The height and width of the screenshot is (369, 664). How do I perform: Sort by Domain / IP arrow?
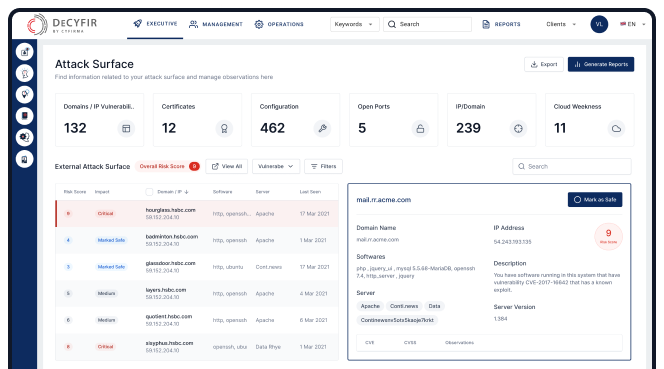(x=187, y=192)
